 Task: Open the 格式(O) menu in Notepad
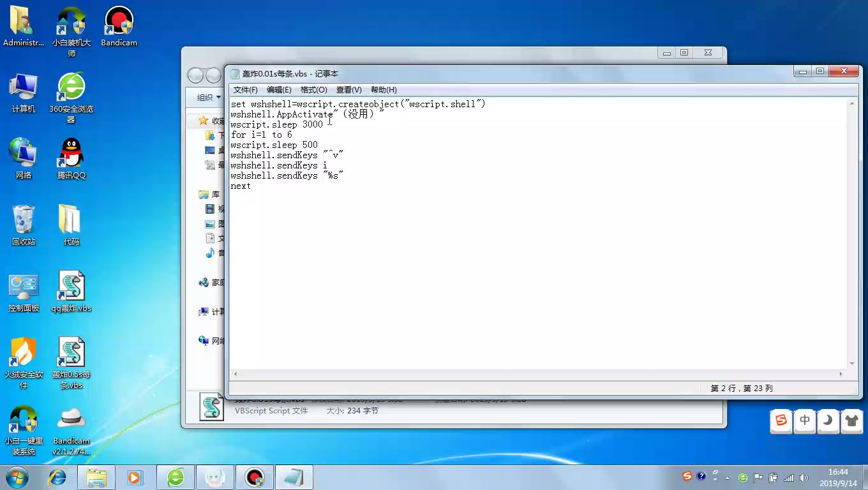tap(313, 90)
